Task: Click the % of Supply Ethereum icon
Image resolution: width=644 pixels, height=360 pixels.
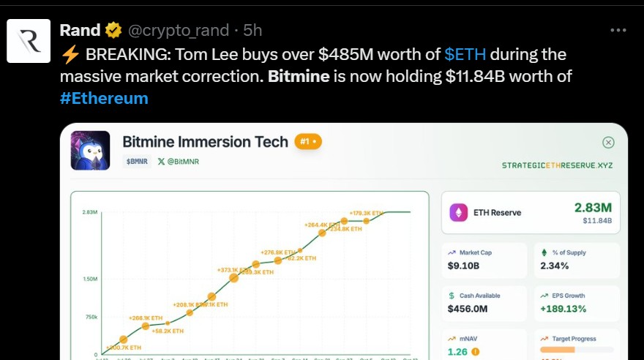Action: [x=544, y=252]
